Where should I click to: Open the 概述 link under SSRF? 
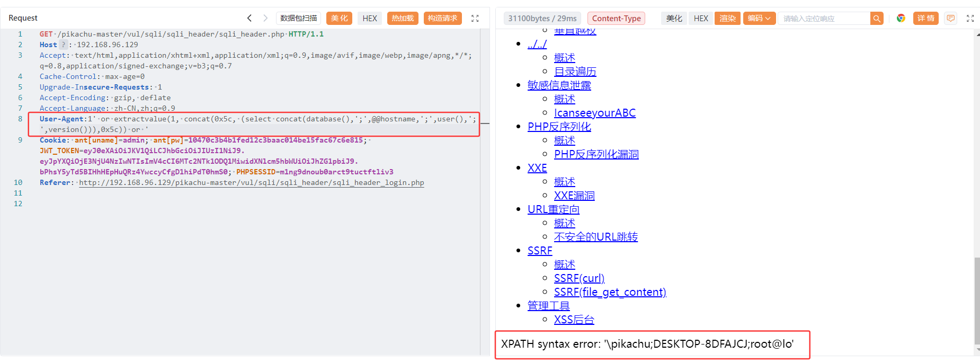[x=565, y=264]
